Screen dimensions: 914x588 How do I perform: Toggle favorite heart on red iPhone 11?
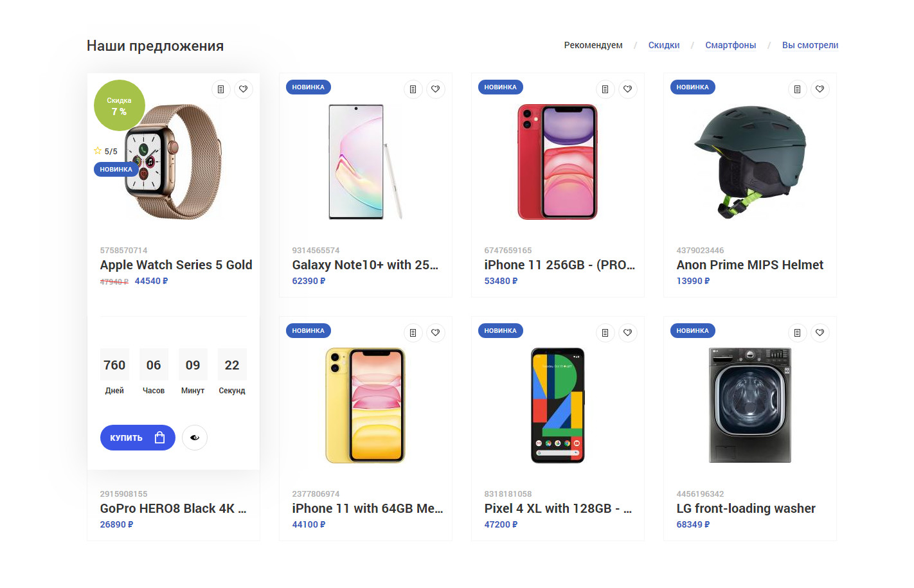[x=627, y=89]
